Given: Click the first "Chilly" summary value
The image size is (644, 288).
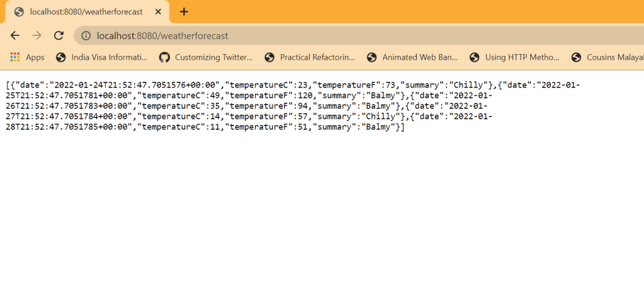Looking at the screenshot, I should [470, 84].
